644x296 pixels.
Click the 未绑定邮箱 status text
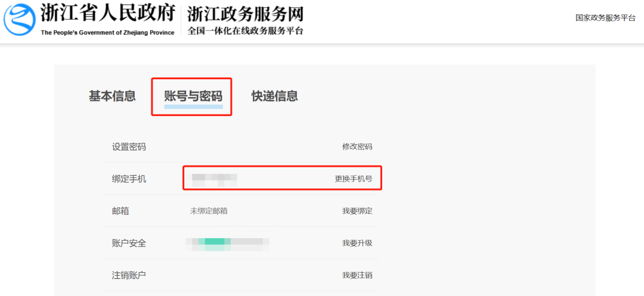pyautogui.click(x=209, y=211)
